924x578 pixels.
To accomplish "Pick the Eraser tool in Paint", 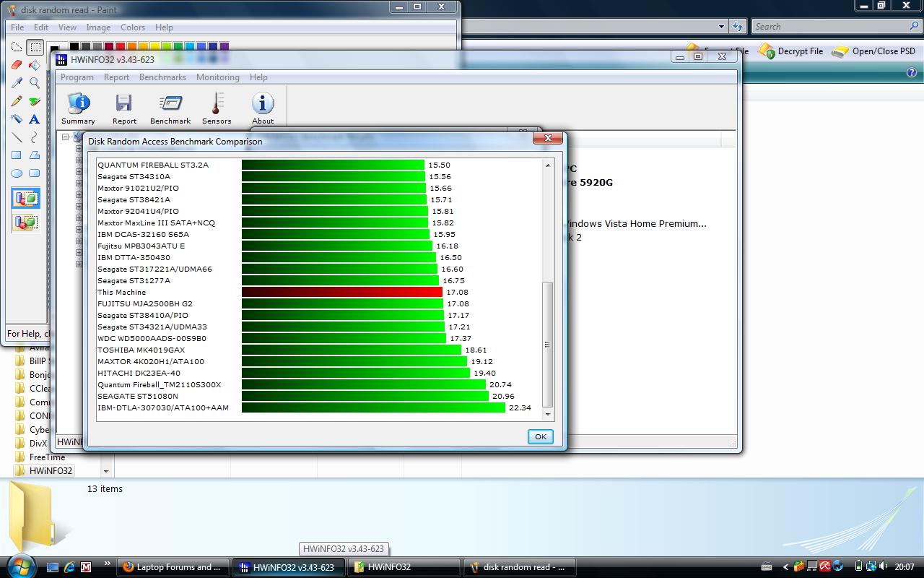I will click(17, 65).
